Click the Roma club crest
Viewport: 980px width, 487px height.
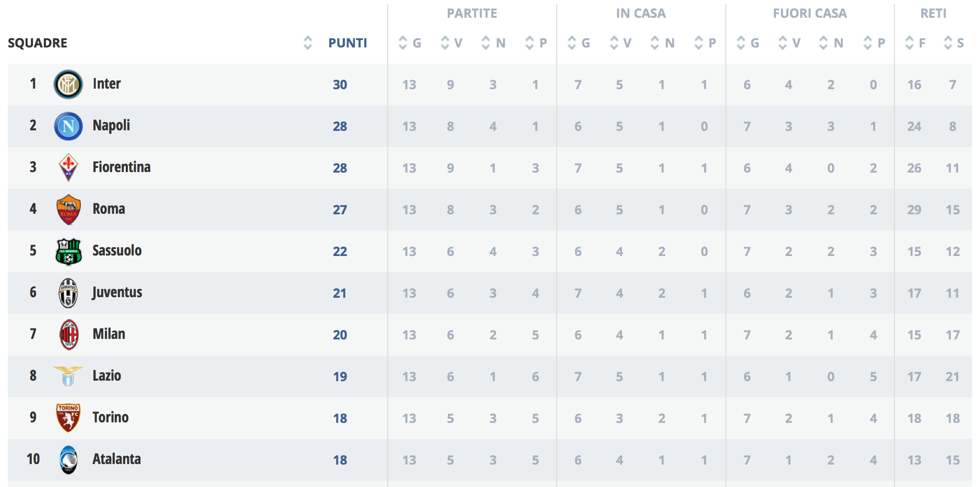tap(68, 210)
